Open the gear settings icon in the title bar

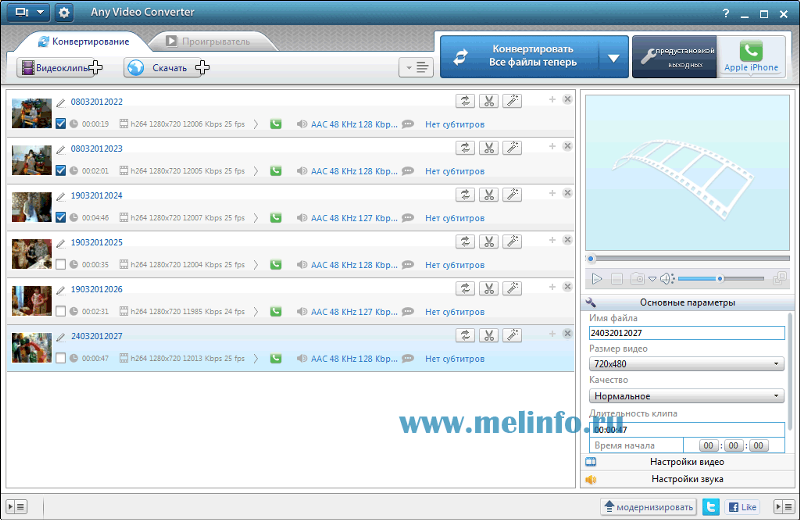tap(64, 13)
